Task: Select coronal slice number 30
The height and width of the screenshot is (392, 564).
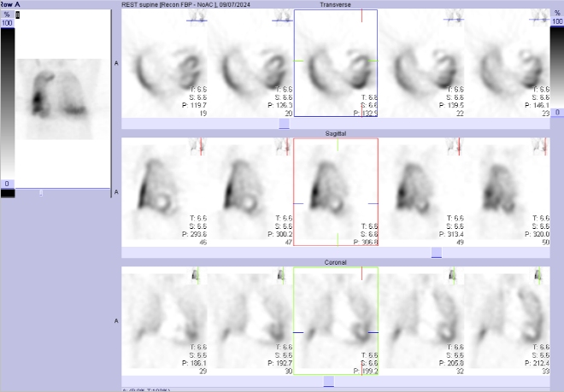Action: [250, 321]
